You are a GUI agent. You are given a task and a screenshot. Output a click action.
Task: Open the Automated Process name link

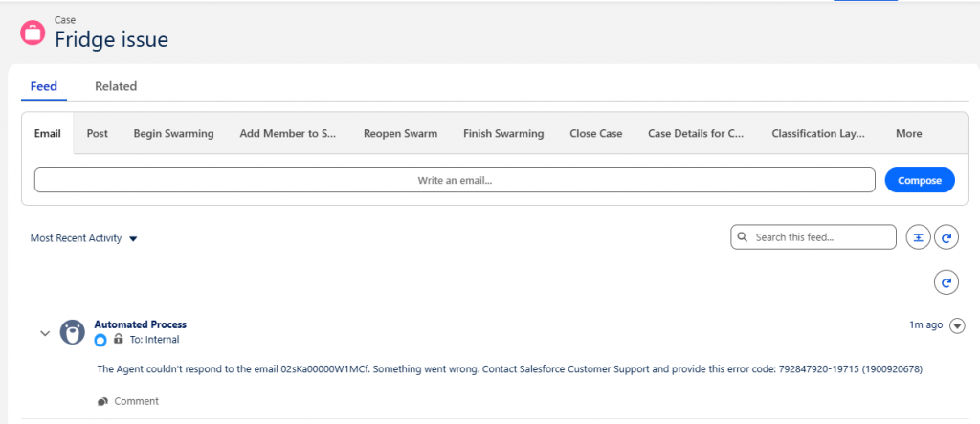[x=140, y=324]
